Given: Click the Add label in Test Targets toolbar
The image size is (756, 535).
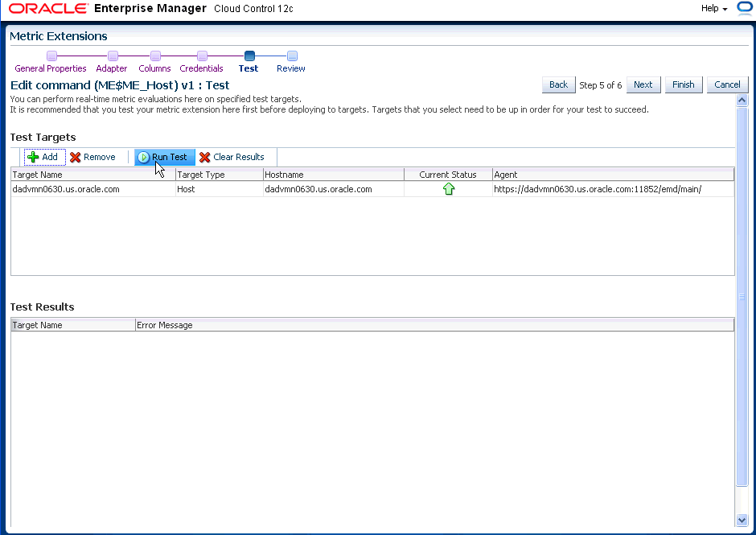Looking at the screenshot, I should 50,157.
